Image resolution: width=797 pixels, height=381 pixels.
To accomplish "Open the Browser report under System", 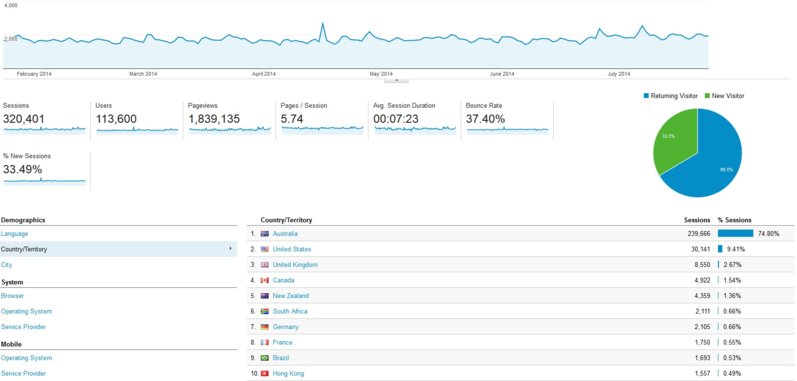I will (x=12, y=296).
